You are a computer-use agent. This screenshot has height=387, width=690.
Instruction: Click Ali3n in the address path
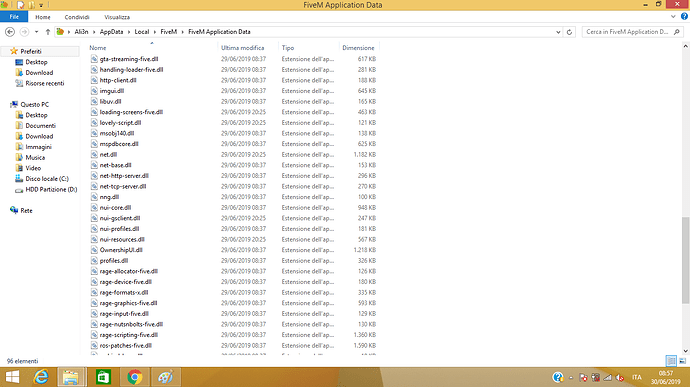tap(81, 32)
